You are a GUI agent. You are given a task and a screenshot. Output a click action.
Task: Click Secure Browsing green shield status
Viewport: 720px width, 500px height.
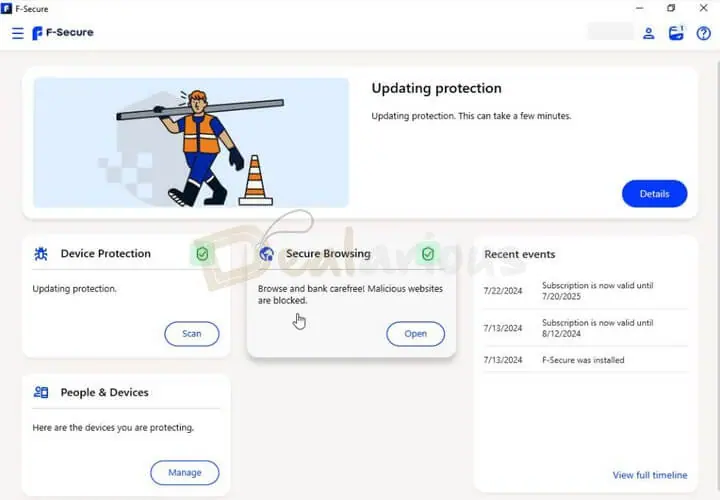(428, 254)
